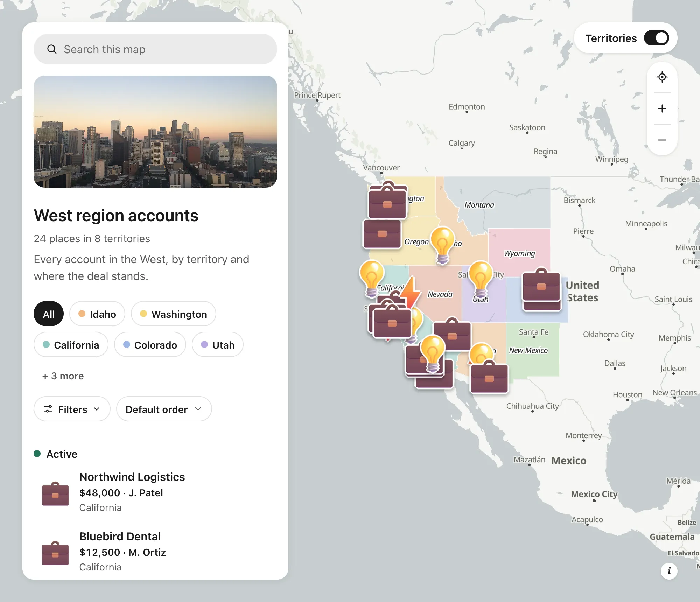The image size is (700, 602).
Task: Click the New Mexico territory label
Action: click(x=528, y=350)
